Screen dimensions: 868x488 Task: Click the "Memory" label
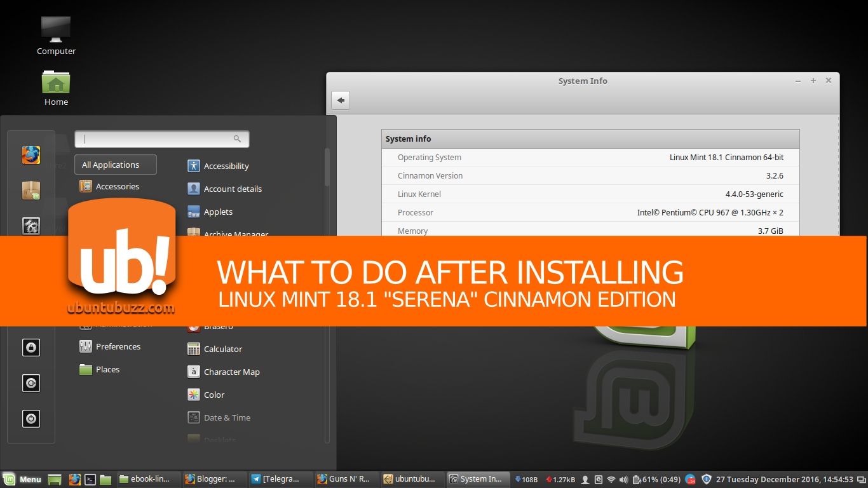point(413,231)
